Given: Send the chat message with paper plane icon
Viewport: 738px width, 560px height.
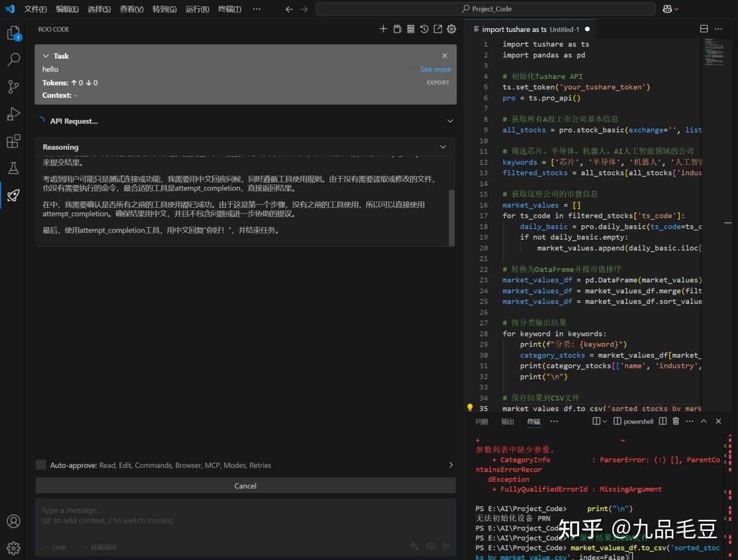Looking at the screenshot, I should pyautogui.click(x=446, y=546).
